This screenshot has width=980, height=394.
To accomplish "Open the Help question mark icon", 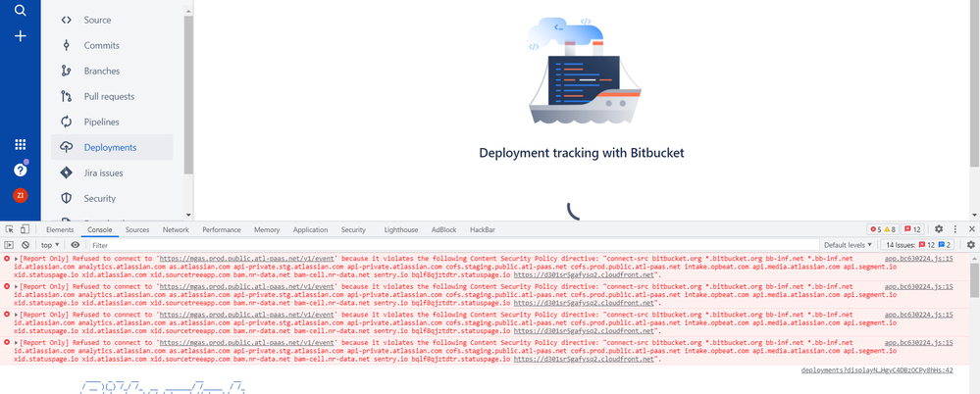I will [x=20, y=170].
